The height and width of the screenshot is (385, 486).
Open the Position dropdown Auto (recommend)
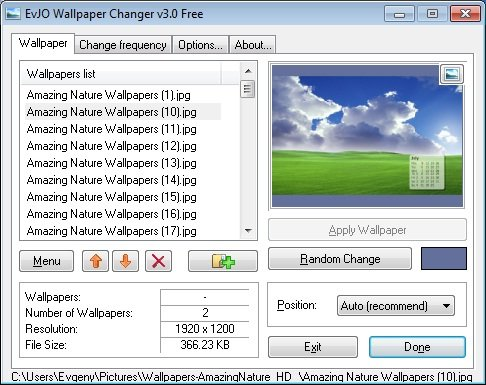coord(396,305)
